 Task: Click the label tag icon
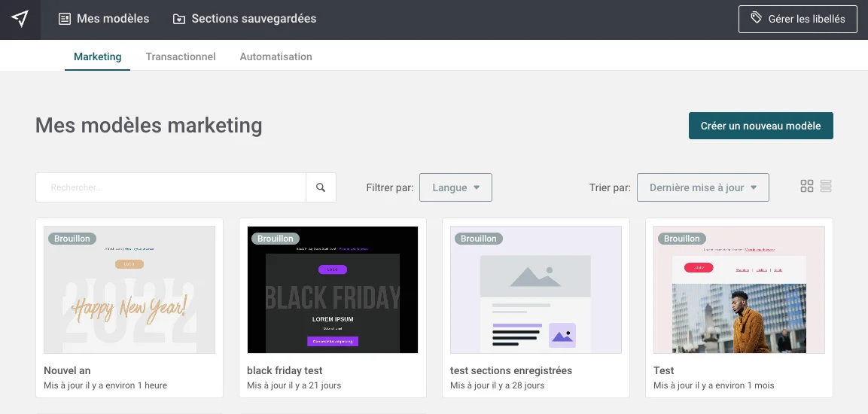pyautogui.click(x=756, y=18)
